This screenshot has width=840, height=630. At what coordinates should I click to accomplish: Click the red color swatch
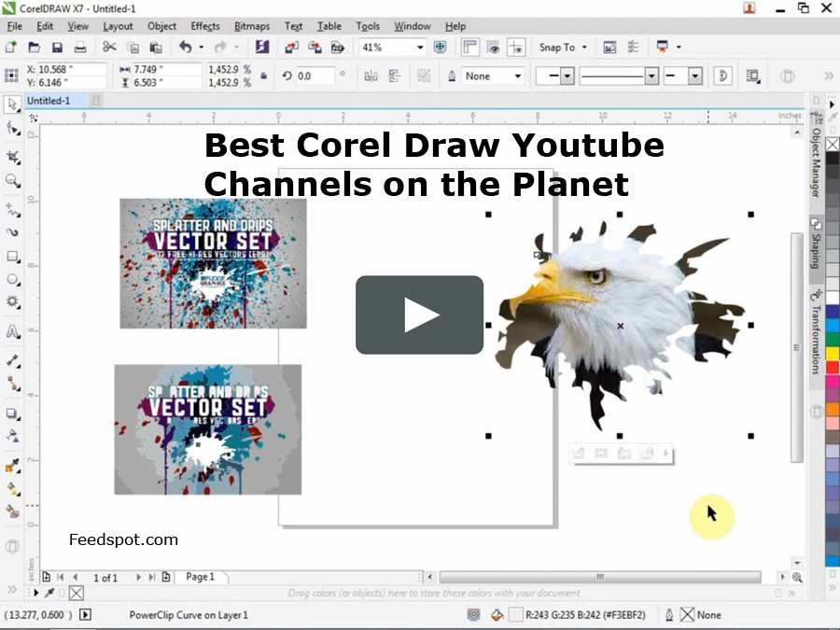pos(832,367)
